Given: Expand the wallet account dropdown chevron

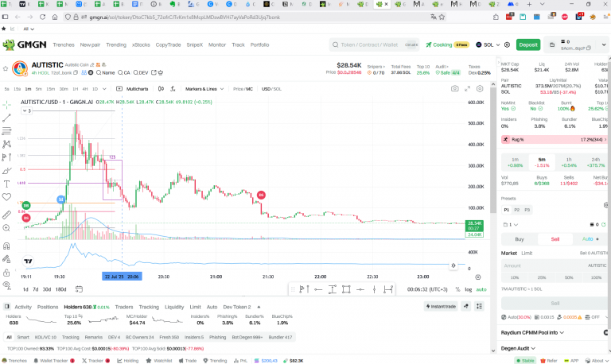Looking at the screenshot, I should pyautogui.click(x=604, y=45).
